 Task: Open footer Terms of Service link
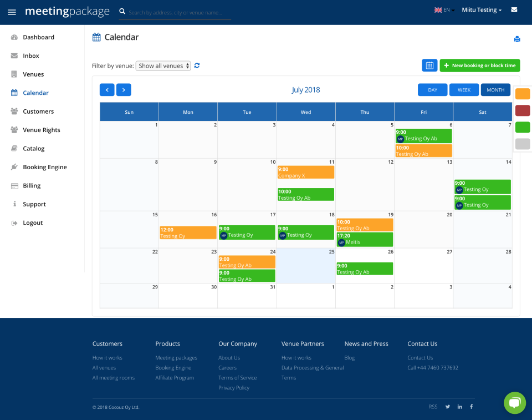pos(238,377)
